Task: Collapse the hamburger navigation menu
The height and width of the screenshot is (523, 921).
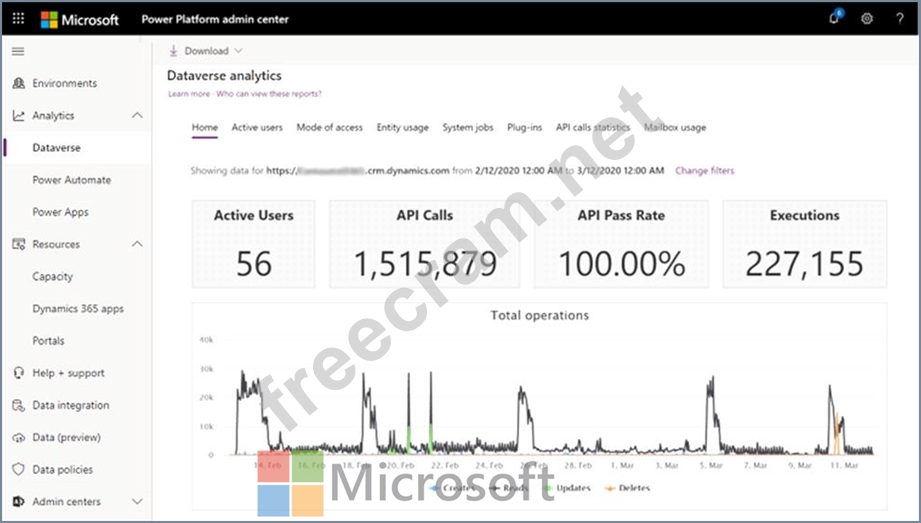Action: click(x=18, y=51)
